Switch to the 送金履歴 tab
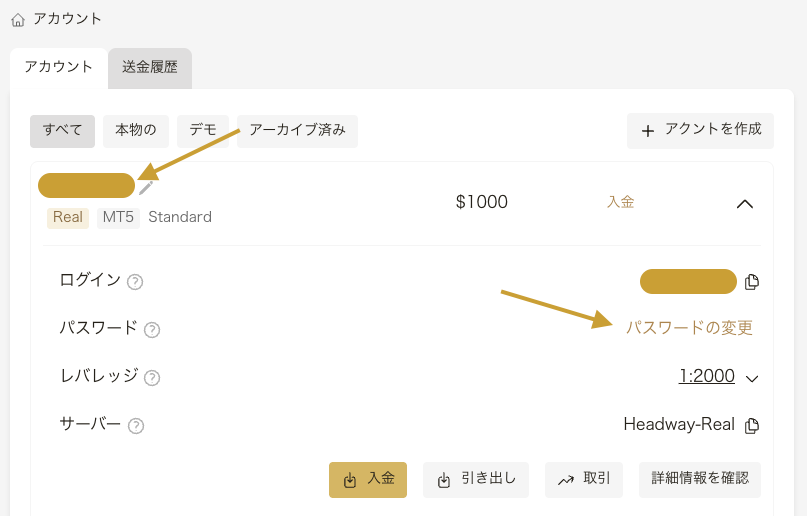The width and height of the screenshot is (807, 516). click(150, 68)
